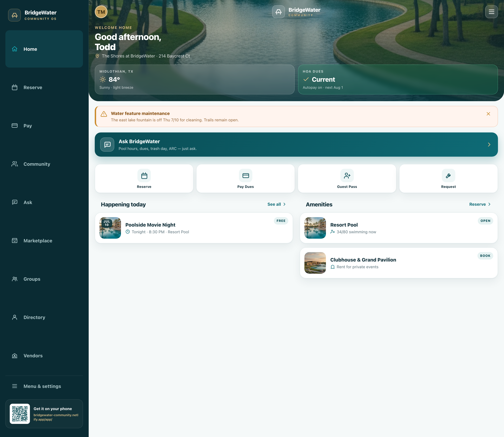Click the Directory person icon in sidebar
This screenshot has width=504, height=437.
coord(15,317)
